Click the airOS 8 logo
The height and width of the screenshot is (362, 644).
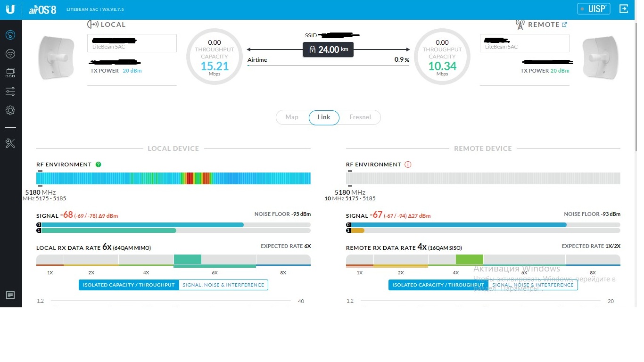[x=42, y=9]
